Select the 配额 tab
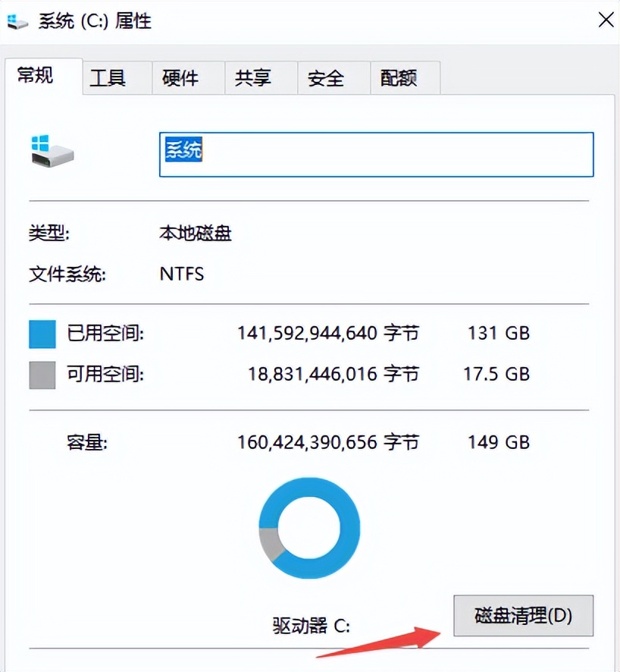 tap(405, 78)
